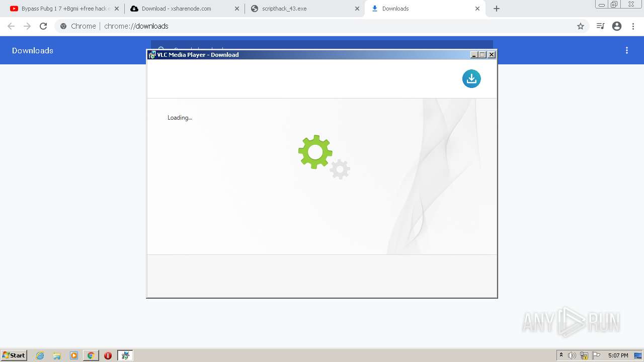Click the Chrome taskbar icon

tap(91, 355)
